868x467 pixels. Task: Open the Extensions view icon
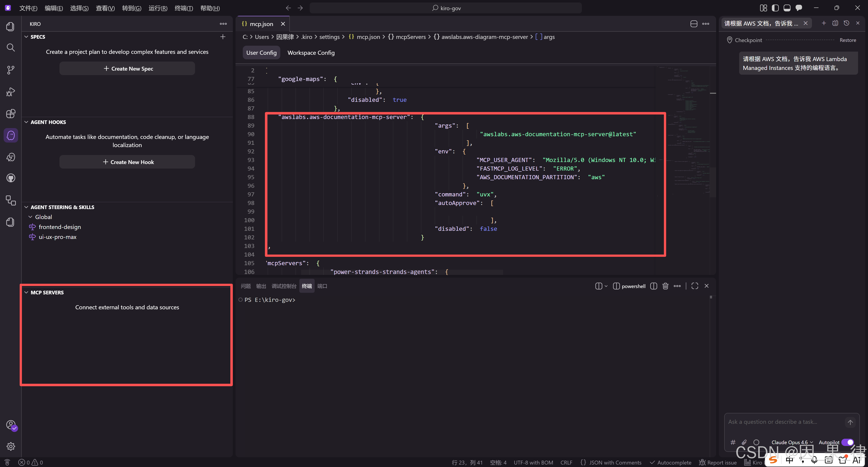pyautogui.click(x=11, y=114)
